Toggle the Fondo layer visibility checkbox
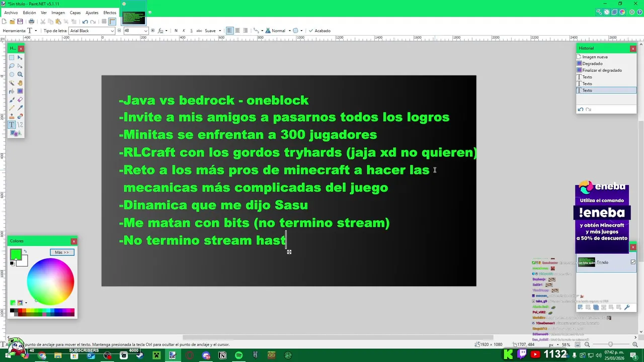The width and height of the screenshot is (644, 362). point(633,262)
